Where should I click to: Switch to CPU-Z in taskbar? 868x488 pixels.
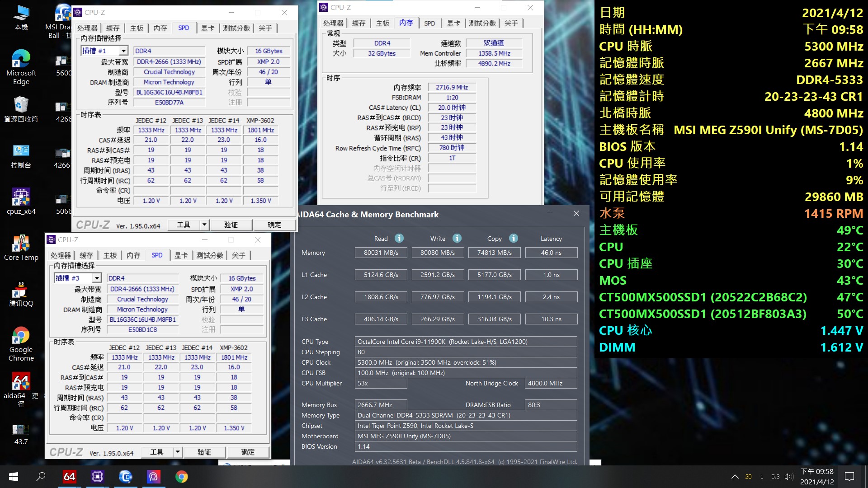[97, 477]
